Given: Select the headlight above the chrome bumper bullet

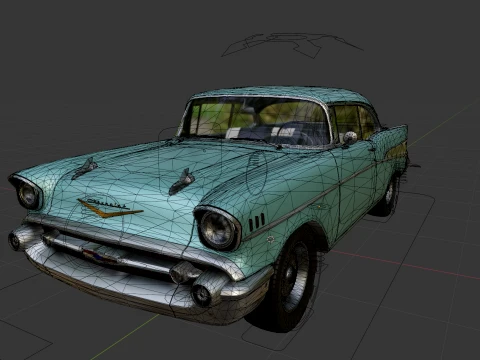Looking at the screenshot, I should tap(218, 229).
